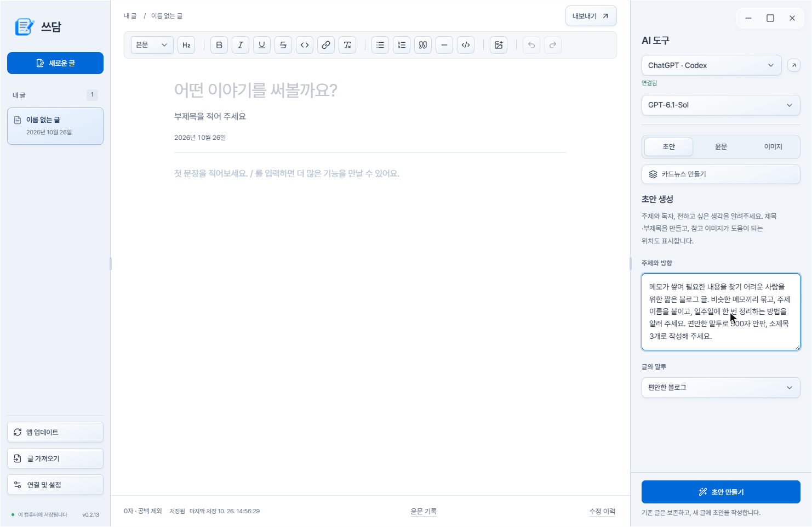Viewport: 812px width, 527px height.
Task: Toggle strikethrough formatting
Action: [x=283, y=45]
